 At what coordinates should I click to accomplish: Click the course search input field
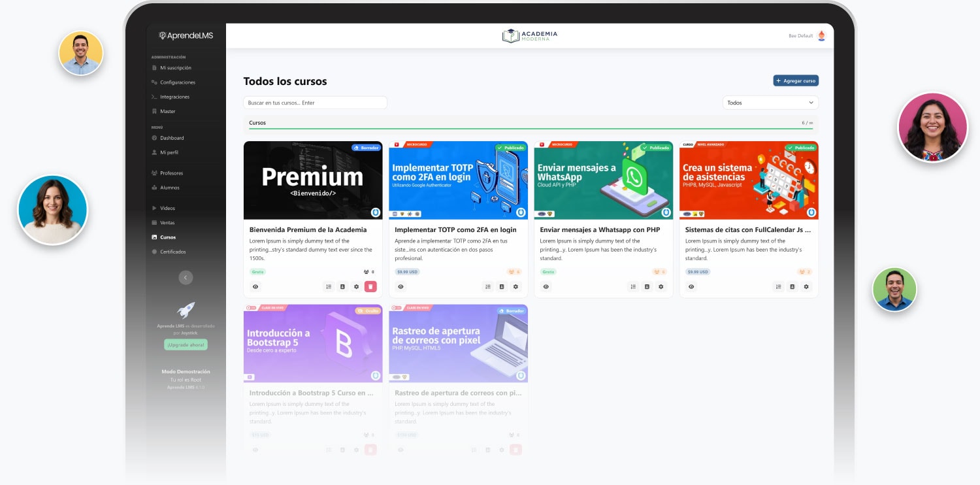point(315,103)
